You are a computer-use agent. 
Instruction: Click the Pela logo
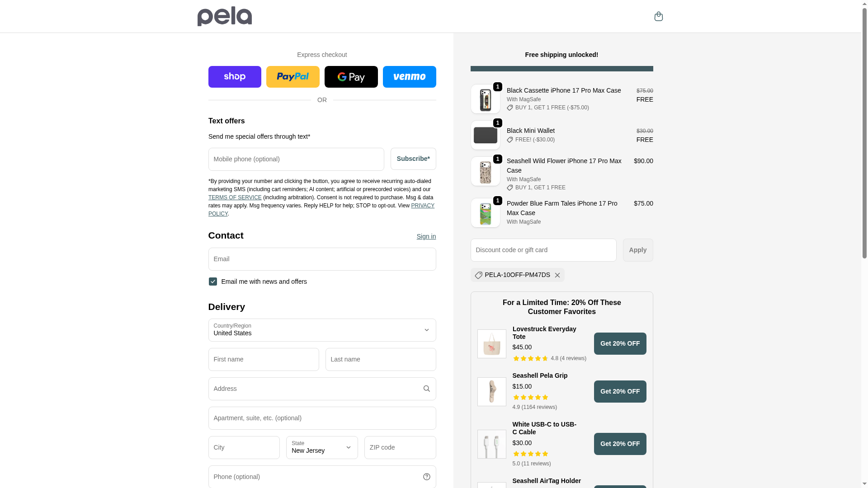[x=224, y=16]
